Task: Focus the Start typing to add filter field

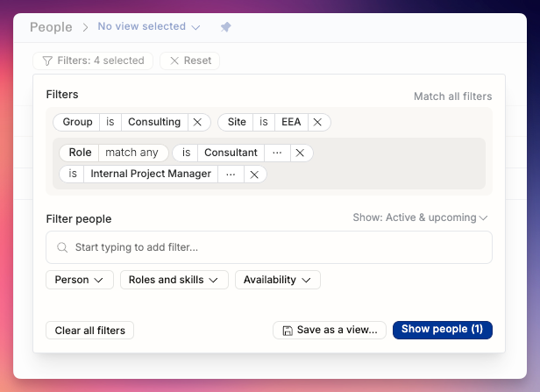Action: coord(269,247)
